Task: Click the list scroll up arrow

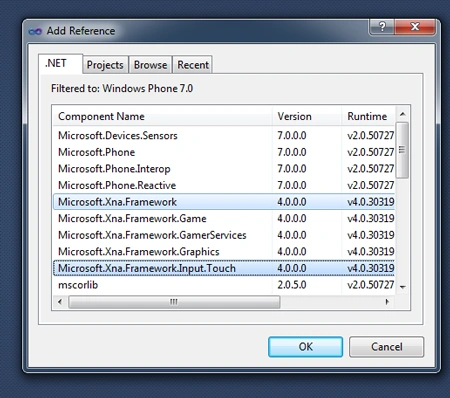Action: [402, 114]
